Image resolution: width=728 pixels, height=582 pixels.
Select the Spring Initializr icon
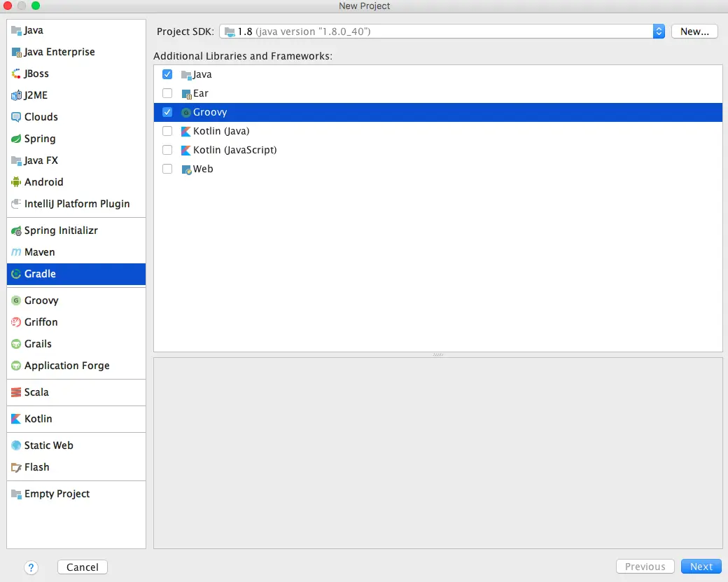[16, 231]
